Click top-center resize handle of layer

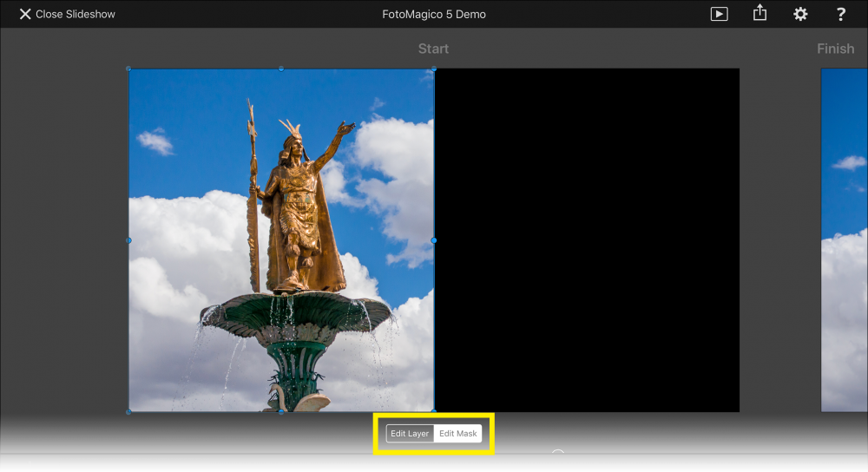pos(281,69)
